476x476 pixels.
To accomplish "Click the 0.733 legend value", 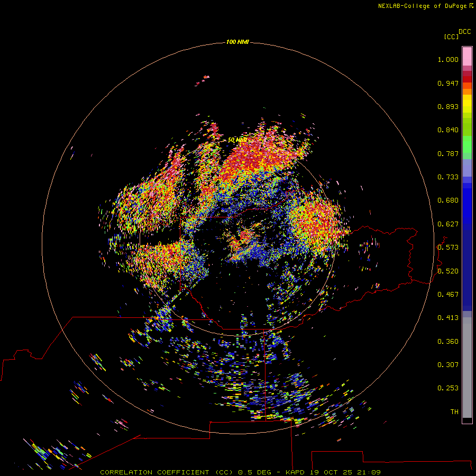I will click(x=448, y=177).
